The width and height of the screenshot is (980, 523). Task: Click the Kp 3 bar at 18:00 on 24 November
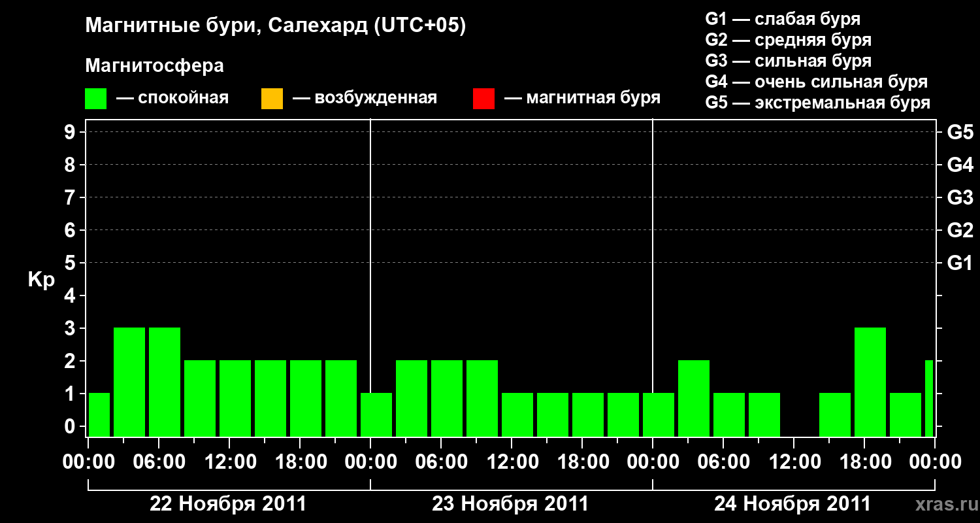(x=870, y=382)
